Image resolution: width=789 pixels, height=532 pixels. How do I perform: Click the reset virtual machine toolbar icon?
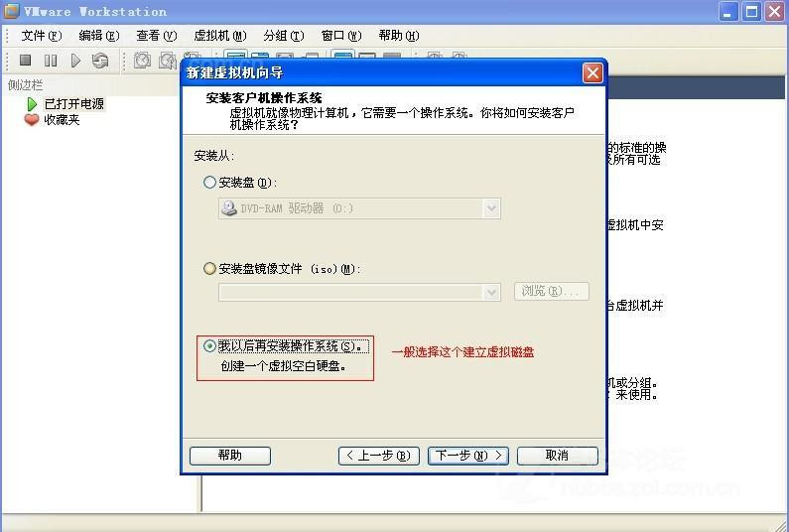(x=100, y=61)
